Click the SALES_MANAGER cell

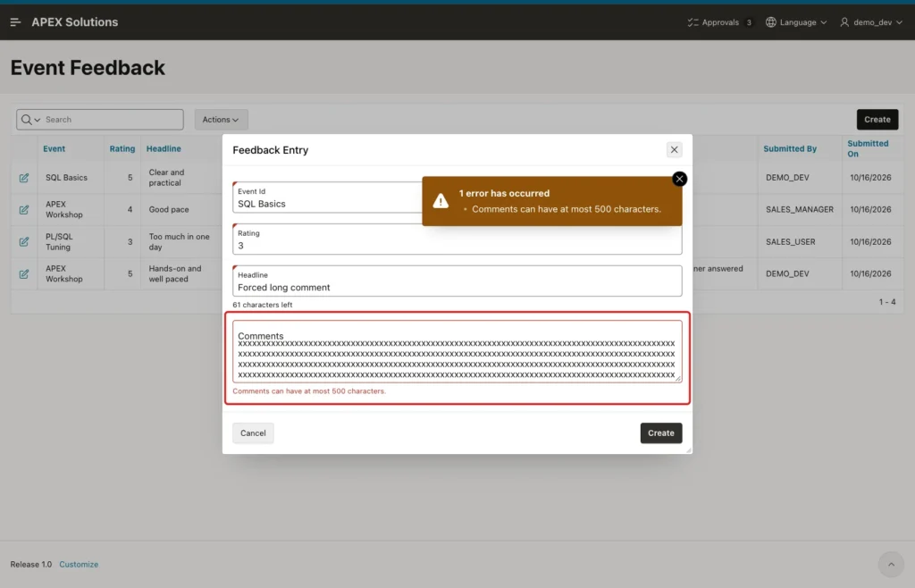tap(800, 209)
